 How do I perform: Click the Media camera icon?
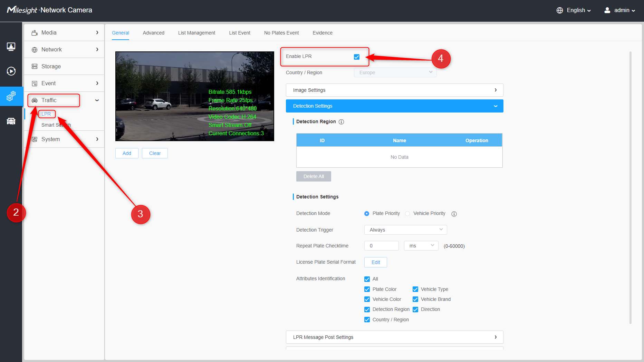35,33
